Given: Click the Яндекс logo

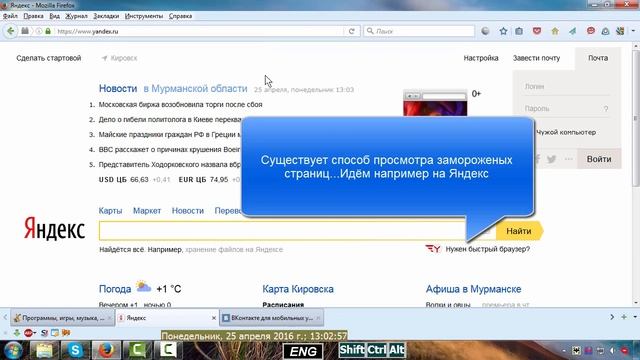Looking at the screenshot, I should click(54, 229).
